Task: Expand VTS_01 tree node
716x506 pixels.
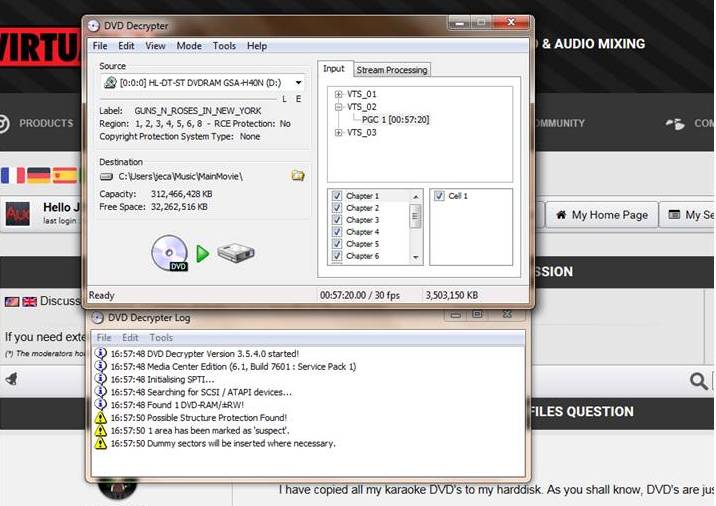Action: click(x=338, y=94)
